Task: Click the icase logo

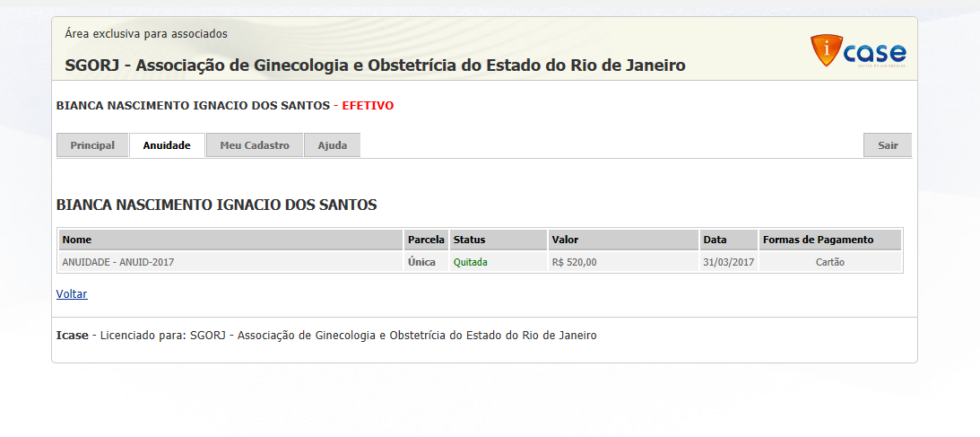Action: pos(858,51)
